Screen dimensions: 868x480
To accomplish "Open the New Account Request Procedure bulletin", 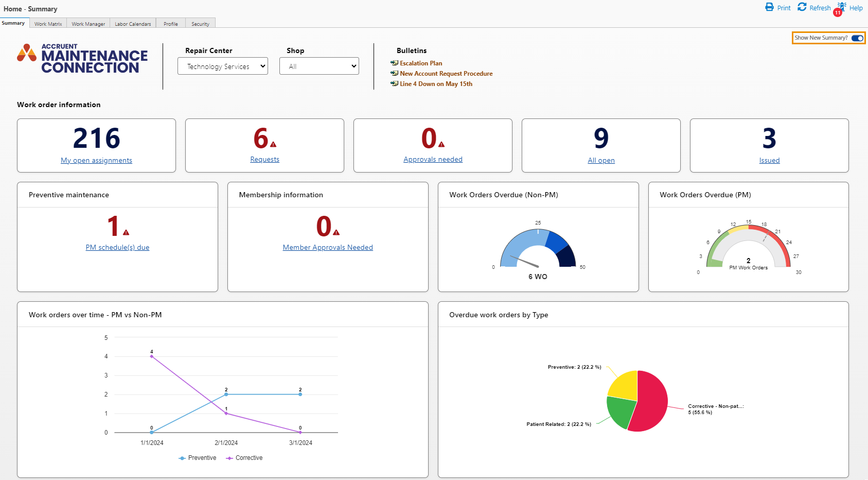I will (446, 73).
